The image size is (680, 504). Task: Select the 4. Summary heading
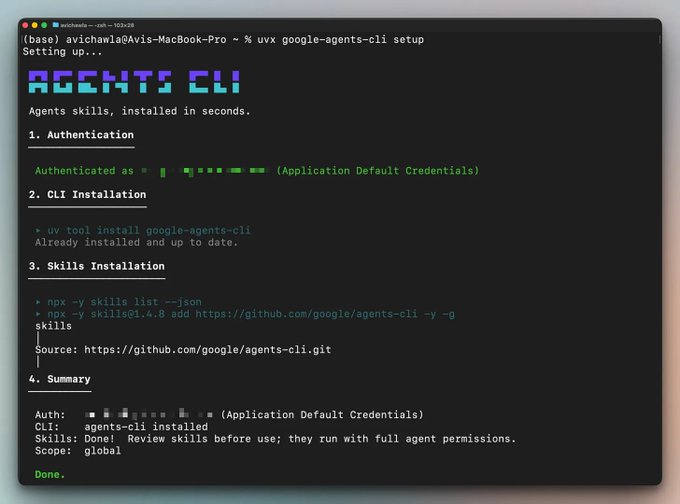[59, 379]
